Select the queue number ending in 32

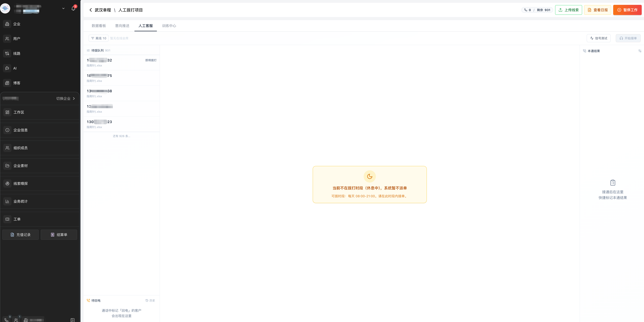coord(121,63)
